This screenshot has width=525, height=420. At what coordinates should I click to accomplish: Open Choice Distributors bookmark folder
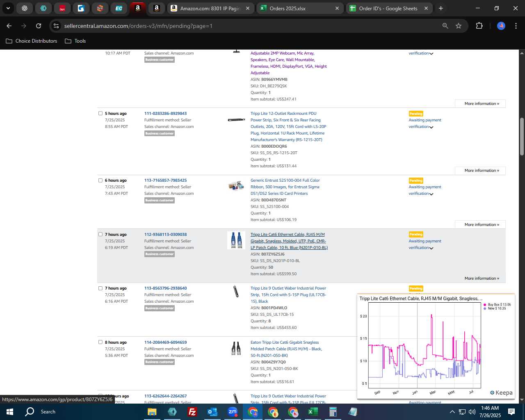32,41
